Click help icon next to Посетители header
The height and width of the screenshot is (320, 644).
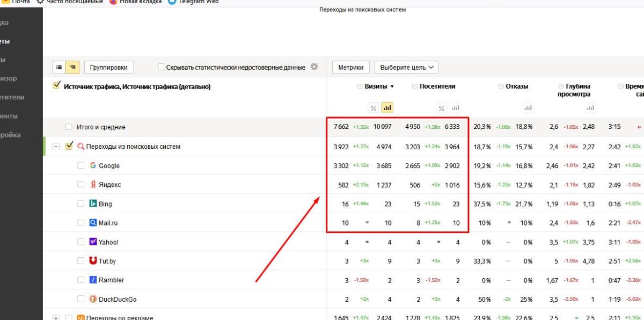click(415, 86)
